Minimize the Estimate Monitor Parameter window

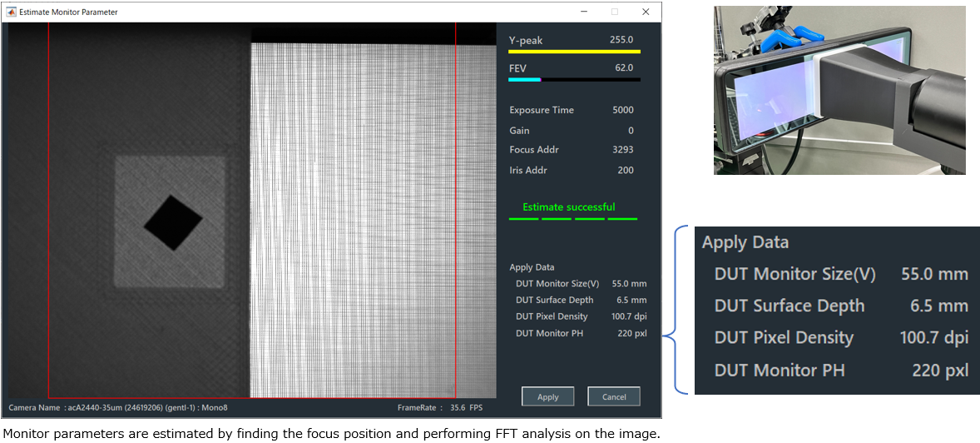pyautogui.click(x=584, y=12)
